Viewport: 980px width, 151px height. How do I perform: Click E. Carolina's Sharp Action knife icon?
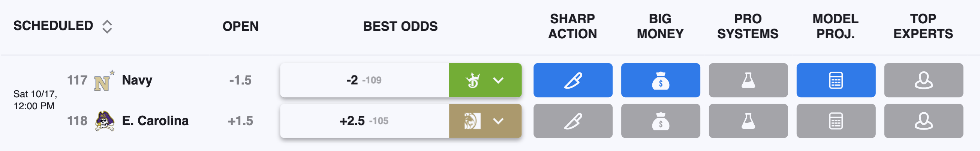pyautogui.click(x=572, y=121)
